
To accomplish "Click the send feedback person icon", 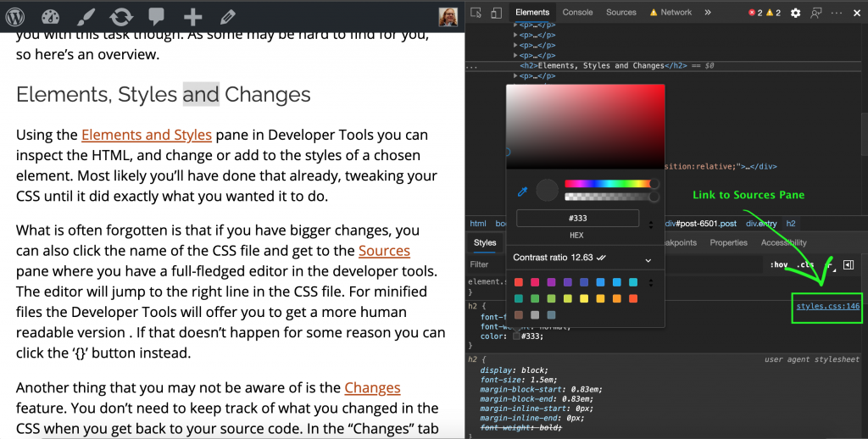I will [816, 13].
